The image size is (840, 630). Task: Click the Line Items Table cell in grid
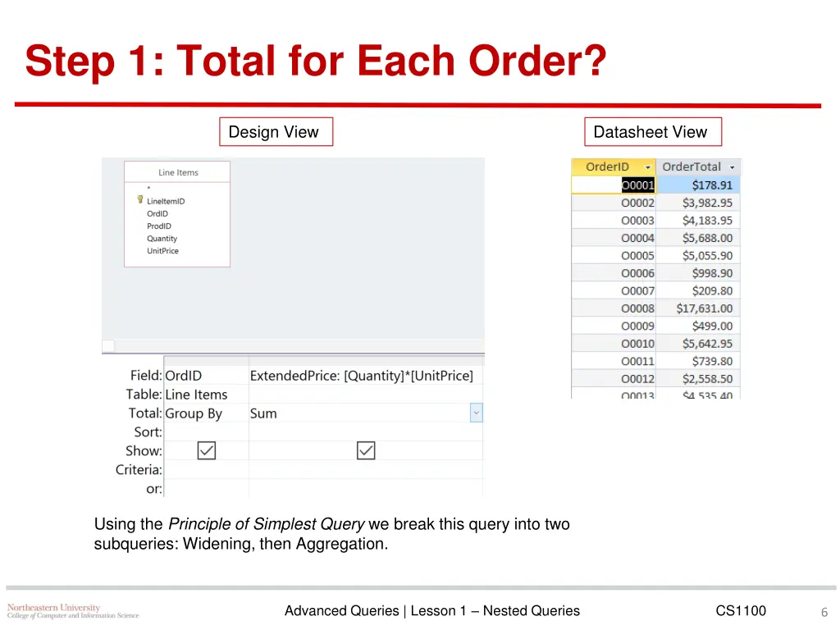[x=206, y=395]
